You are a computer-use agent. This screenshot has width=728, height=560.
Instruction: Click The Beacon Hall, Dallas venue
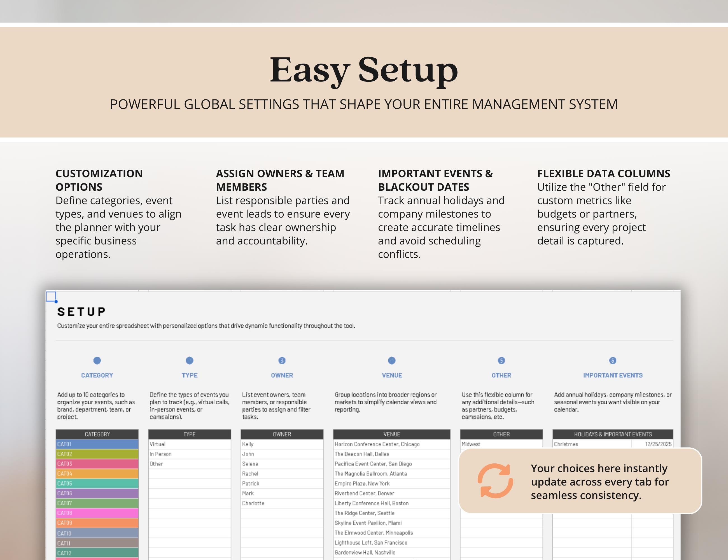392,454
